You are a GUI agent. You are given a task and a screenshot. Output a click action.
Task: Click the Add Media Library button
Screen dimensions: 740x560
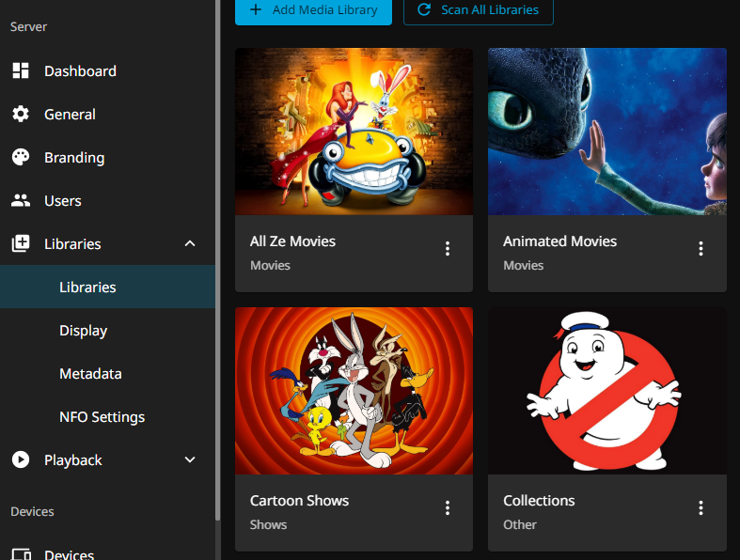[313, 10]
